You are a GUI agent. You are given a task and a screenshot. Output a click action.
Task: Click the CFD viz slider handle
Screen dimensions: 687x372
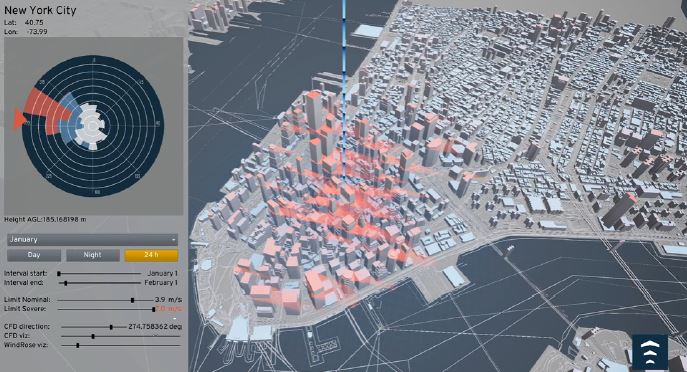pos(93,337)
